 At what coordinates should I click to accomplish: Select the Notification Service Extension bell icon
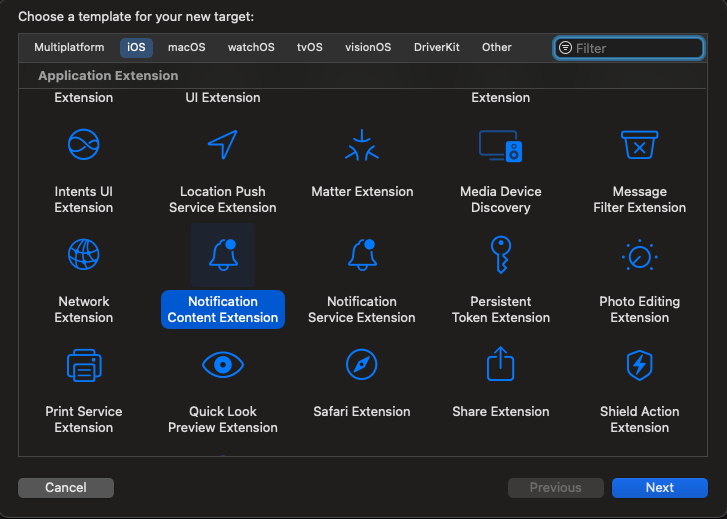click(x=362, y=255)
